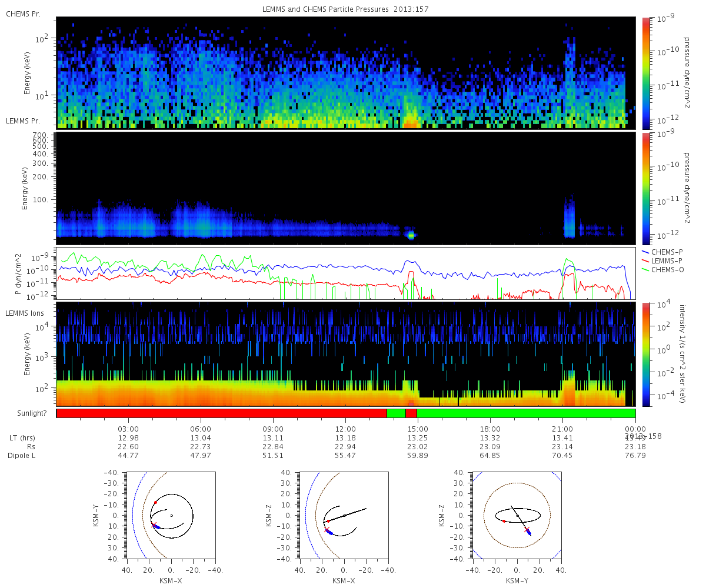Click the KSM-X versus KSM-Z orbit plot

[x=344, y=514]
